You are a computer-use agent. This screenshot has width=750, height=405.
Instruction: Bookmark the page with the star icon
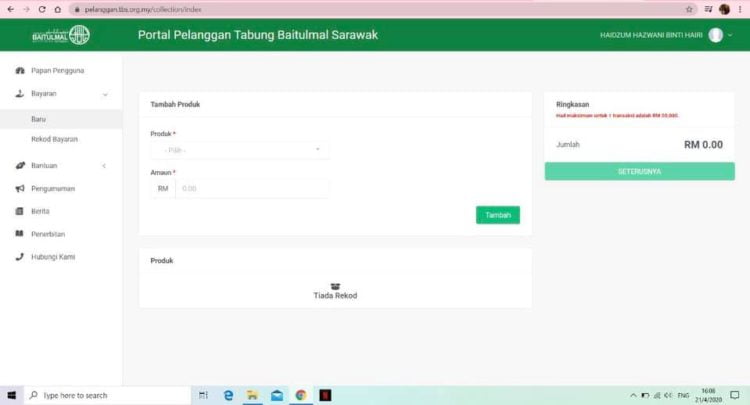click(x=689, y=9)
